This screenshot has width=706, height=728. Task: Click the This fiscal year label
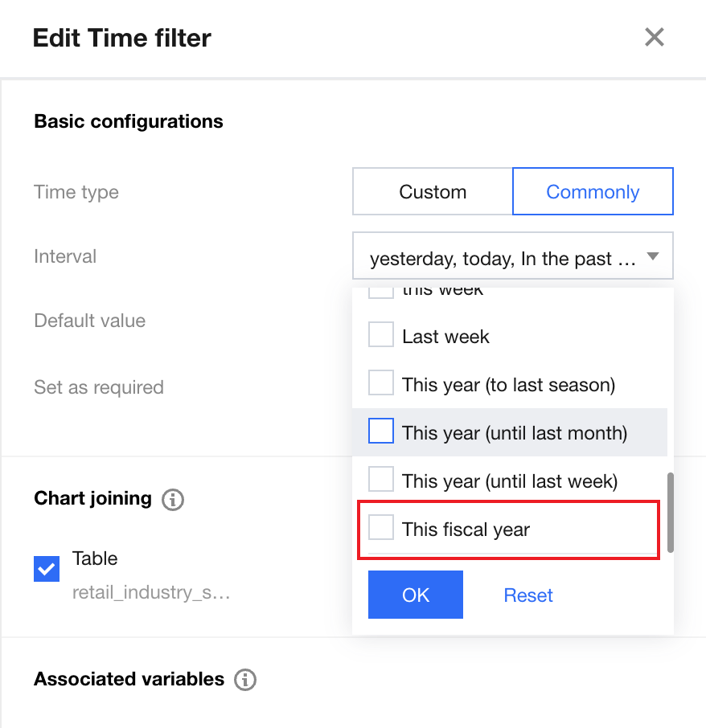[466, 530]
